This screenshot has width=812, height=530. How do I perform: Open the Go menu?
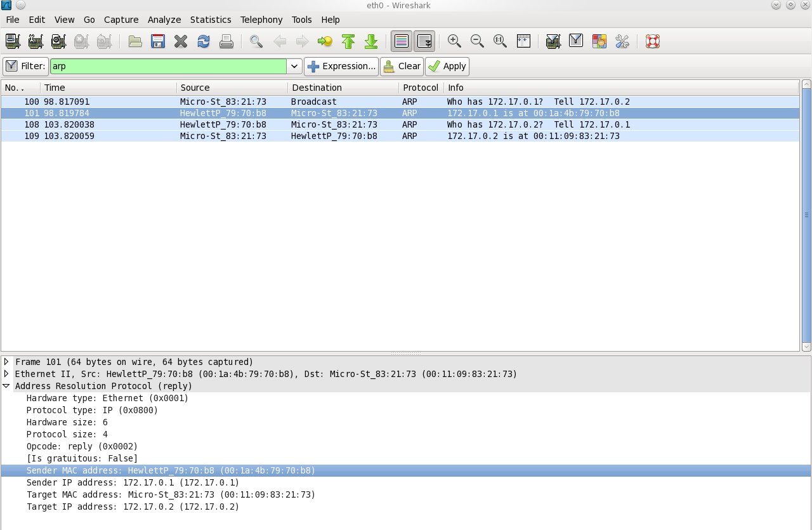[x=89, y=20]
